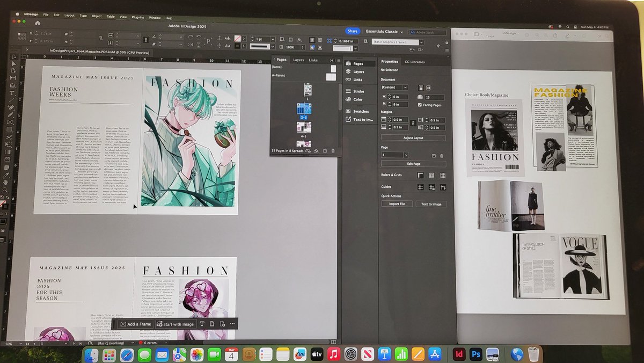Click the Text to Image button
644x363 pixels.
[431, 204]
